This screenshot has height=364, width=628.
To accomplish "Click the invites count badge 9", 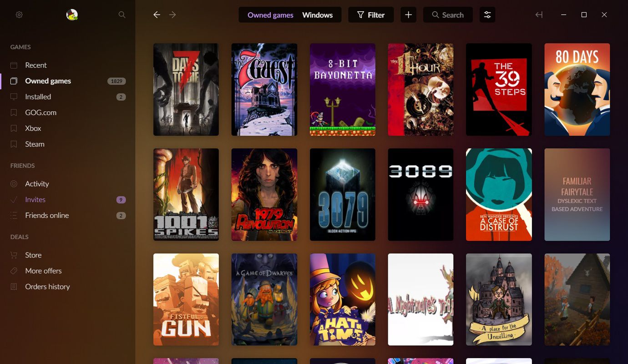I will [x=121, y=200].
